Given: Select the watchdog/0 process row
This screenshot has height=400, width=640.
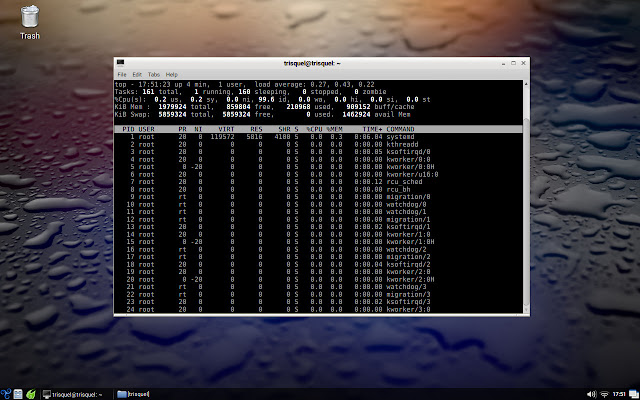Looking at the screenshot, I should coord(318,204).
